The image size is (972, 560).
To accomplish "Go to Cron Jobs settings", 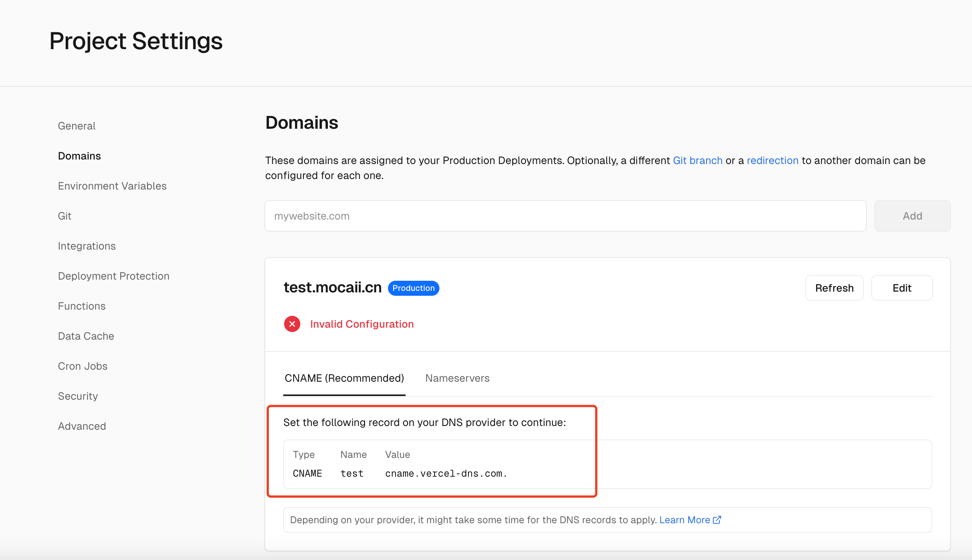I will [83, 366].
